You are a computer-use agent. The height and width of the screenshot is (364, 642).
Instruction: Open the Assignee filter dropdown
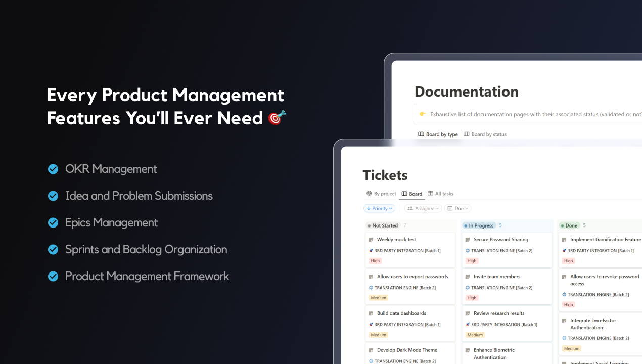pyautogui.click(x=423, y=208)
